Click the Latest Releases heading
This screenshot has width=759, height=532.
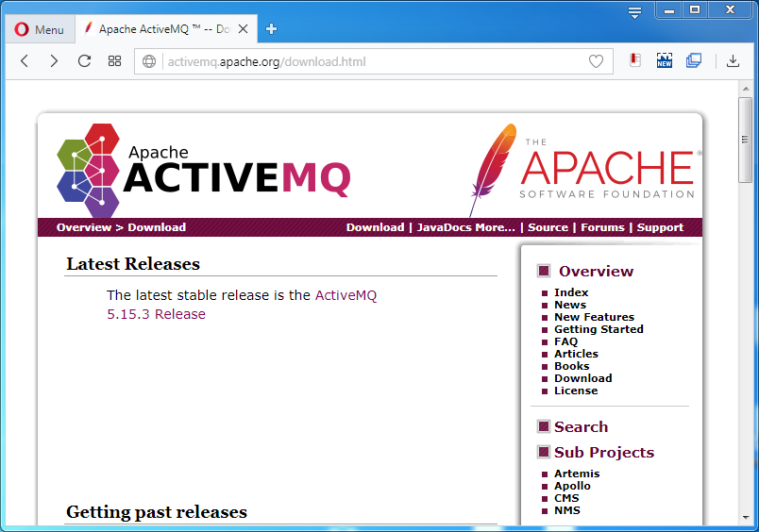(133, 264)
